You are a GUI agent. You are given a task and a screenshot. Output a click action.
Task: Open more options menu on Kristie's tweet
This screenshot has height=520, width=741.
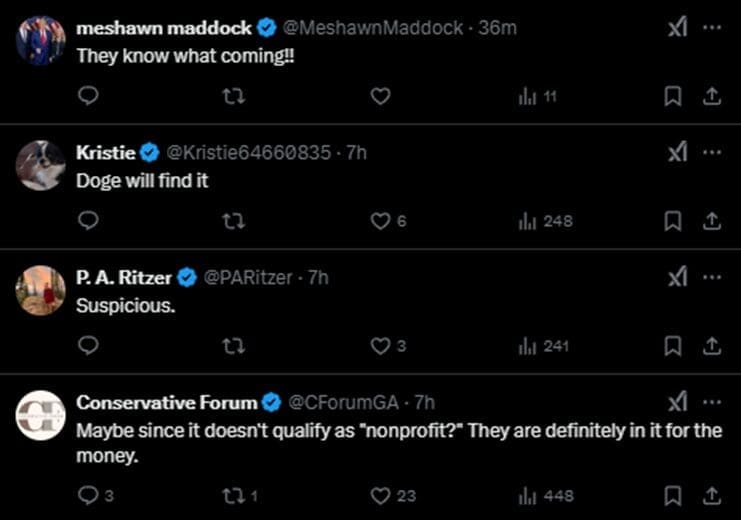[x=711, y=152]
